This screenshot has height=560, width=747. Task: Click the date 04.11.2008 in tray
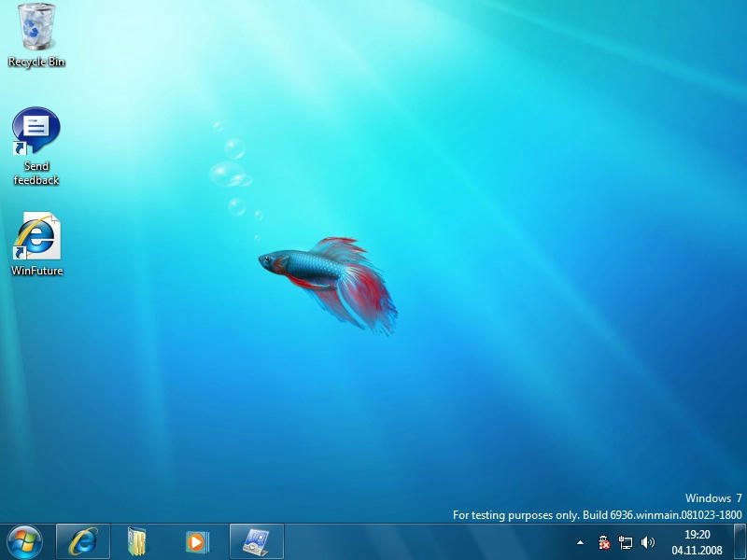click(697, 550)
